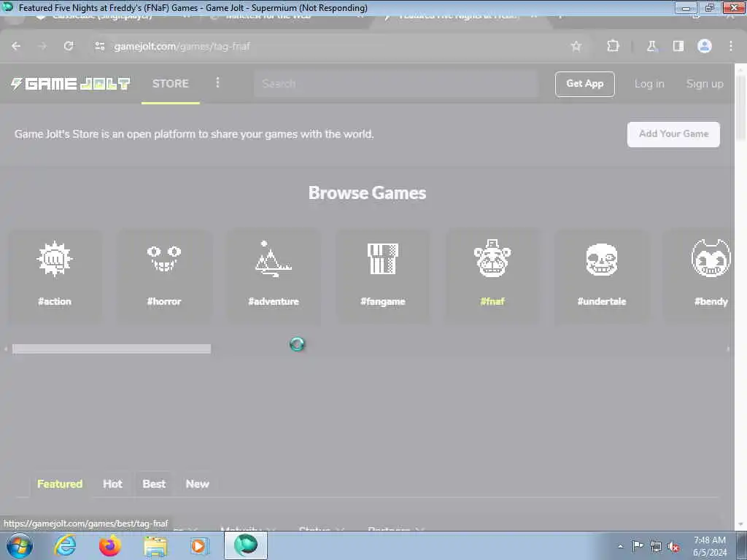Open the Game Jolt more options dots
This screenshot has width=747, height=560.
coord(217,83)
